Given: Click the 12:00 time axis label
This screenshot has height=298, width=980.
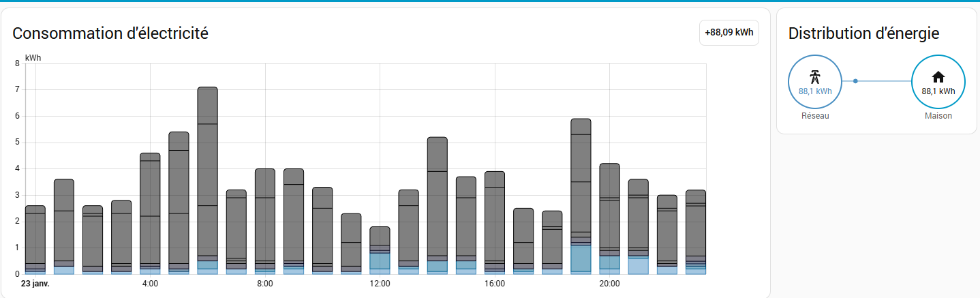Looking at the screenshot, I should (380, 284).
